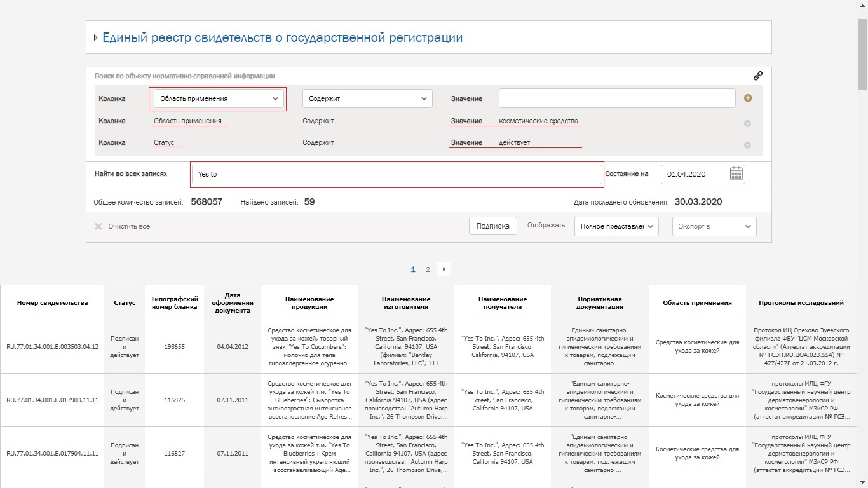Click 'Наименование продукции' column header
This screenshot has height=488, width=868.
pos(309,303)
